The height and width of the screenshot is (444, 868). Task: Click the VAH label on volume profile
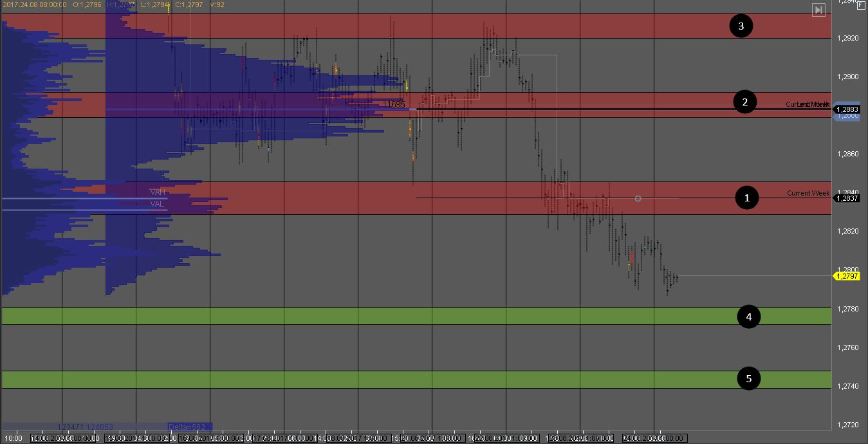[158, 192]
